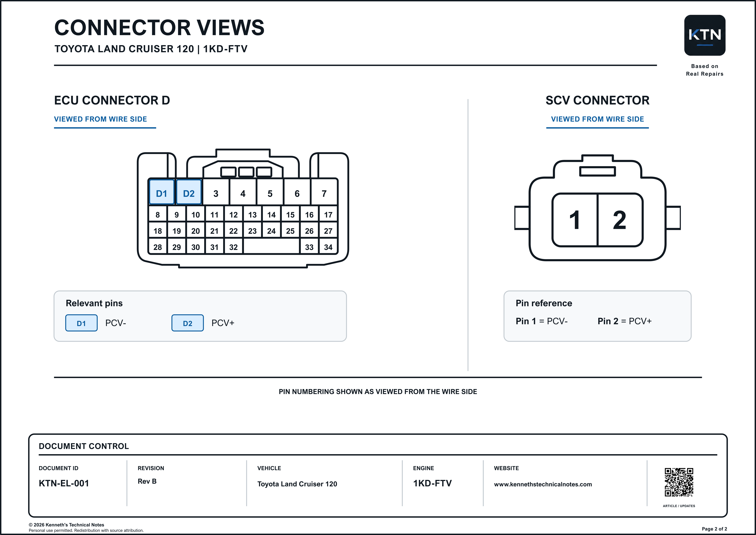Select pin 1 of the SCV connector diagram
This screenshot has height=535, width=756.
[x=575, y=220]
